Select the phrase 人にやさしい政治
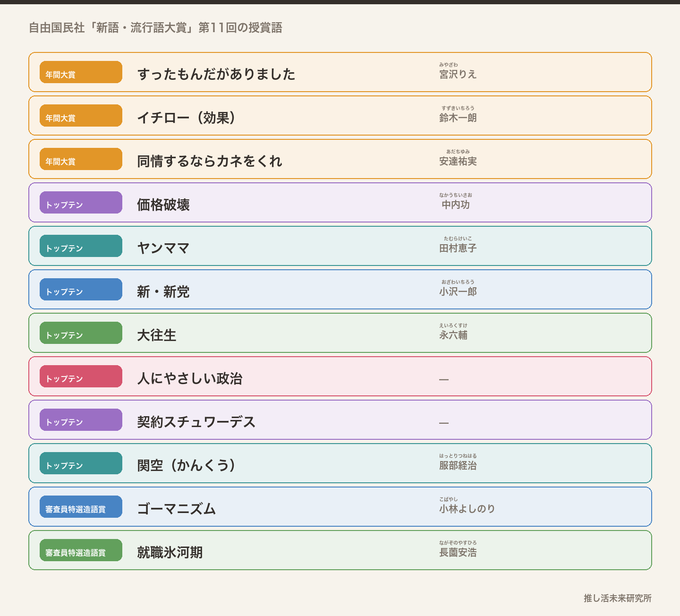The height and width of the screenshot is (616, 680). [190, 378]
